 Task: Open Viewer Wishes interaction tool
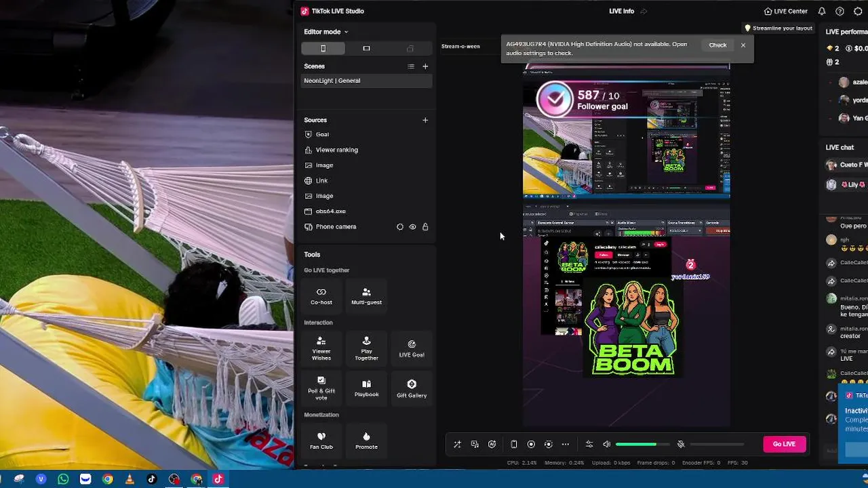click(x=321, y=348)
